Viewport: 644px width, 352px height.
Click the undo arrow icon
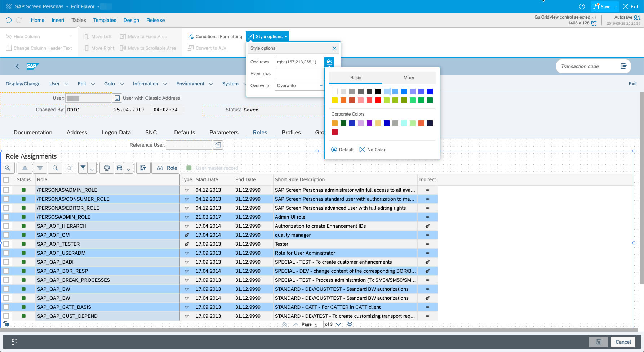pyautogui.click(x=9, y=20)
